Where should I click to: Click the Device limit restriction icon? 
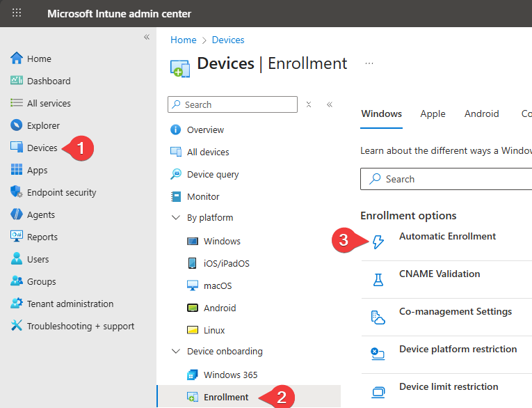378,392
